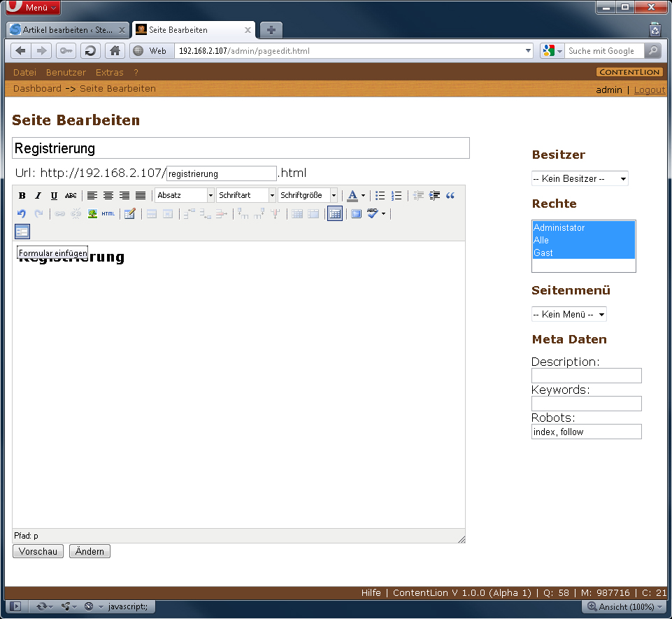Viewport: 672px width, 619px height.
Task: Click the page title field Registrierung
Action: pyautogui.click(x=241, y=148)
